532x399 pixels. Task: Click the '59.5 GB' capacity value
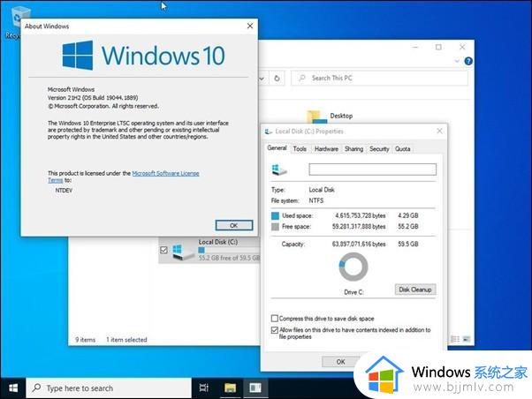click(x=408, y=244)
